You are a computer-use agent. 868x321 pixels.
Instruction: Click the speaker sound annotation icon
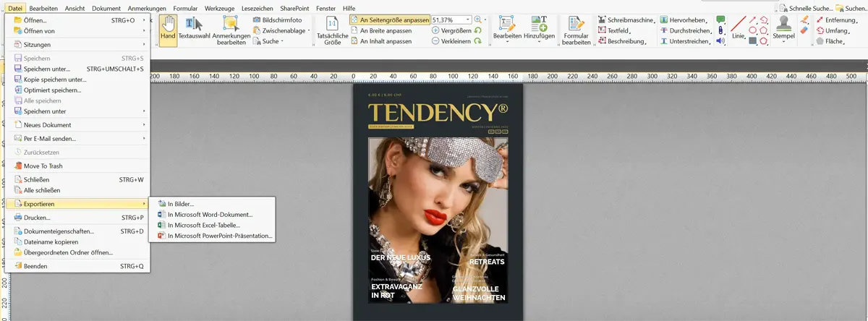pos(720,41)
